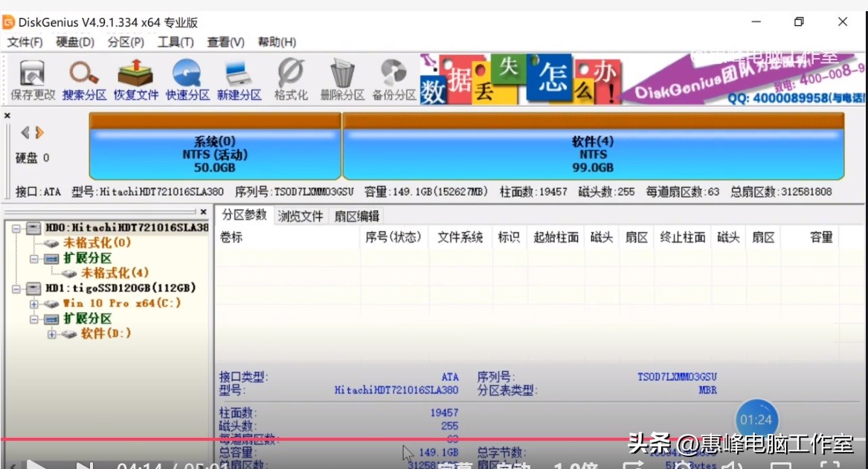The image size is (868, 469).
Task: Switch to the 浏览文件 tab
Action: tap(302, 218)
